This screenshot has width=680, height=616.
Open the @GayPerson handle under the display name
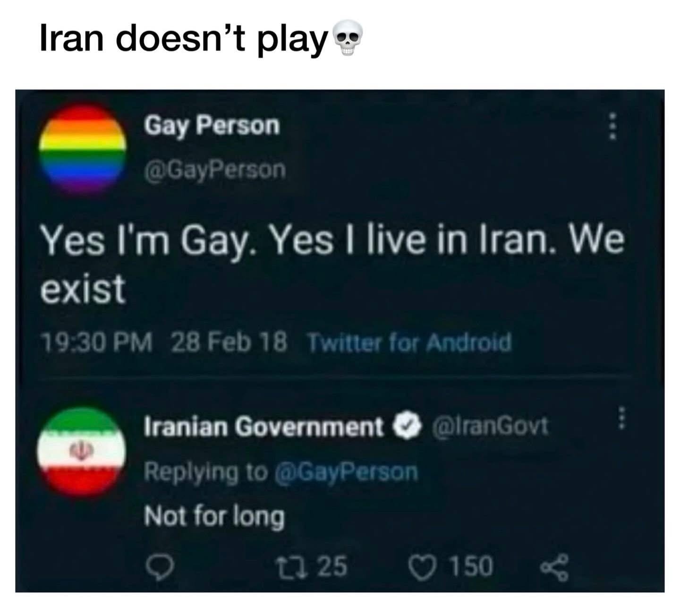point(215,170)
